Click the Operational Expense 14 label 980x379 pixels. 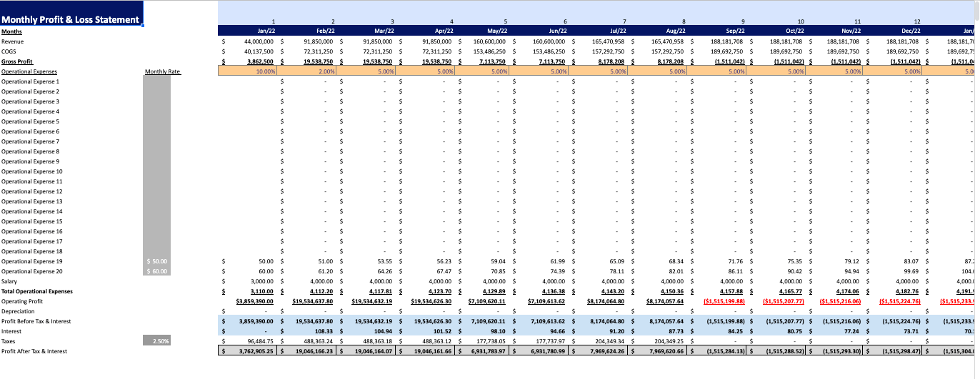pos(31,211)
